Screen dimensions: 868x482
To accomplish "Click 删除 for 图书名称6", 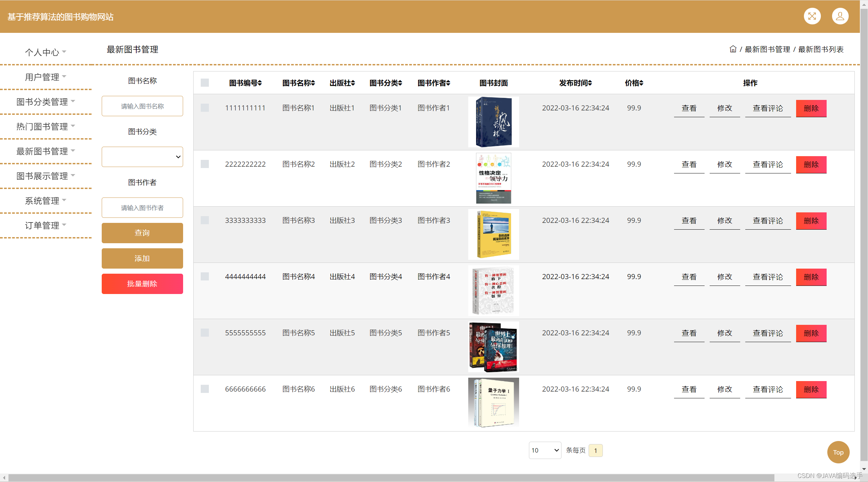I will tap(811, 390).
